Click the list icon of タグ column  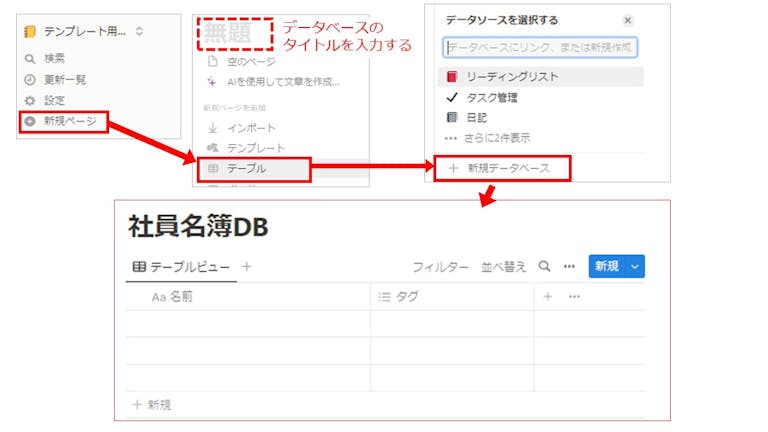tap(384, 297)
